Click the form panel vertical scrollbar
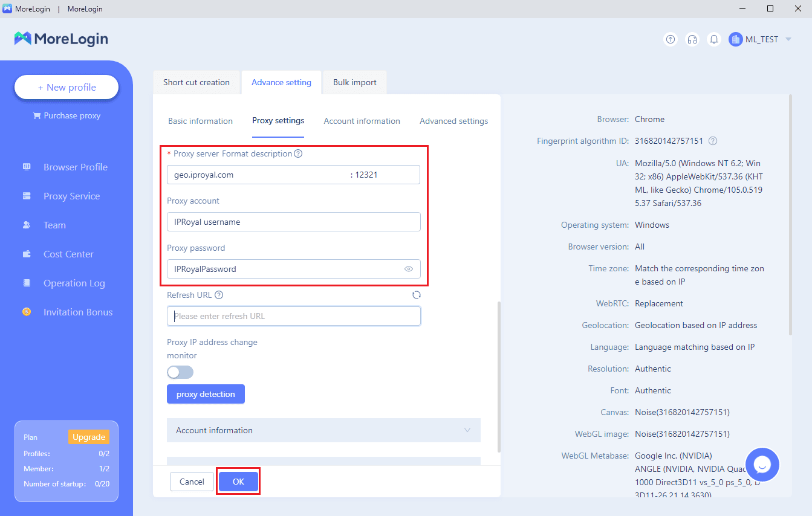This screenshot has height=516, width=812. click(498, 376)
